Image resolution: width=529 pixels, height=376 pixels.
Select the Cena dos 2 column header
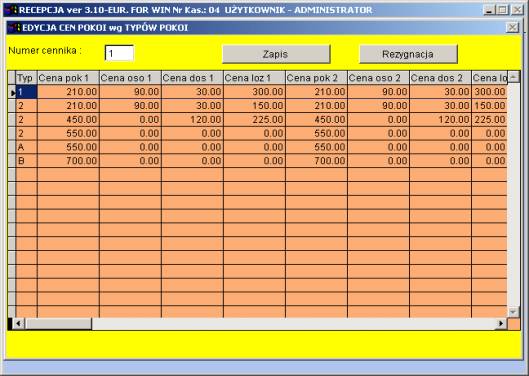click(x=441, y=78)
